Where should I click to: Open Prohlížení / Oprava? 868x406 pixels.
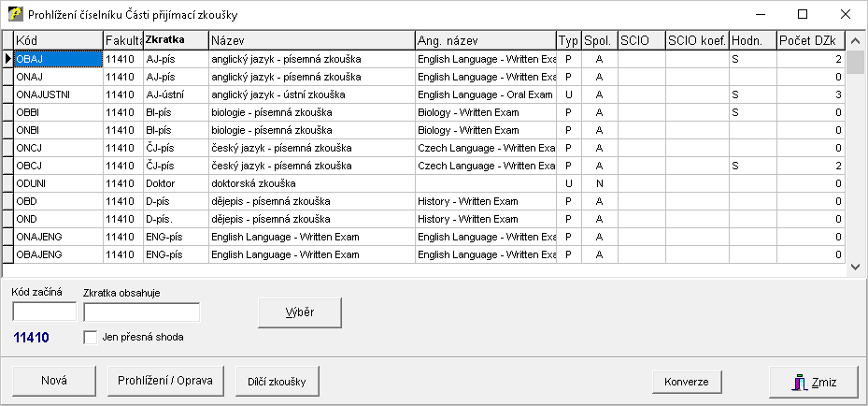tap(165, 382)
